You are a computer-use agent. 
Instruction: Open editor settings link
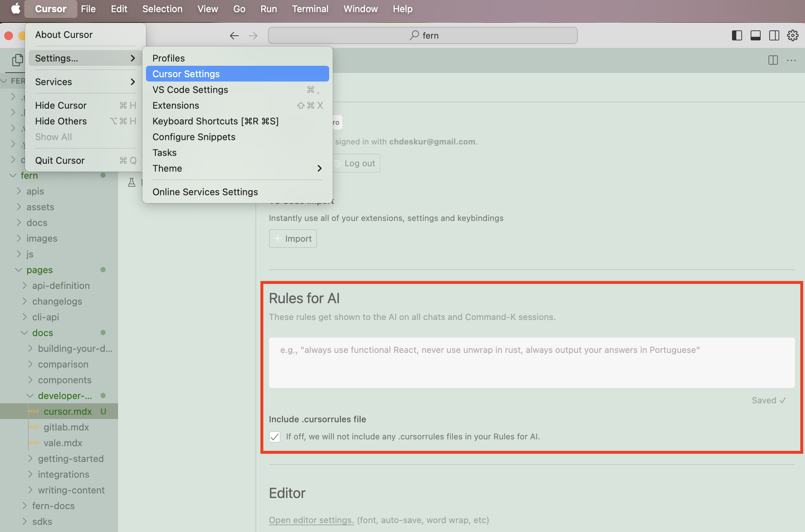click(311, 520)
